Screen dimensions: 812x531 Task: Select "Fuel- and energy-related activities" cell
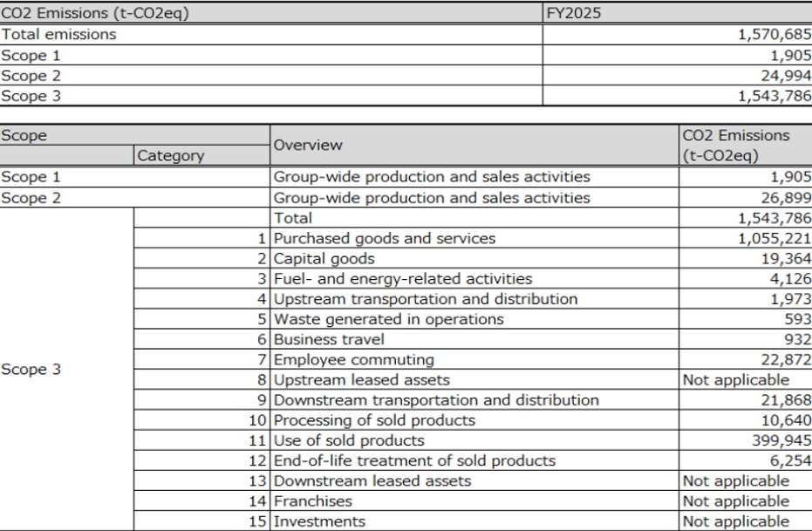[474, 278]
